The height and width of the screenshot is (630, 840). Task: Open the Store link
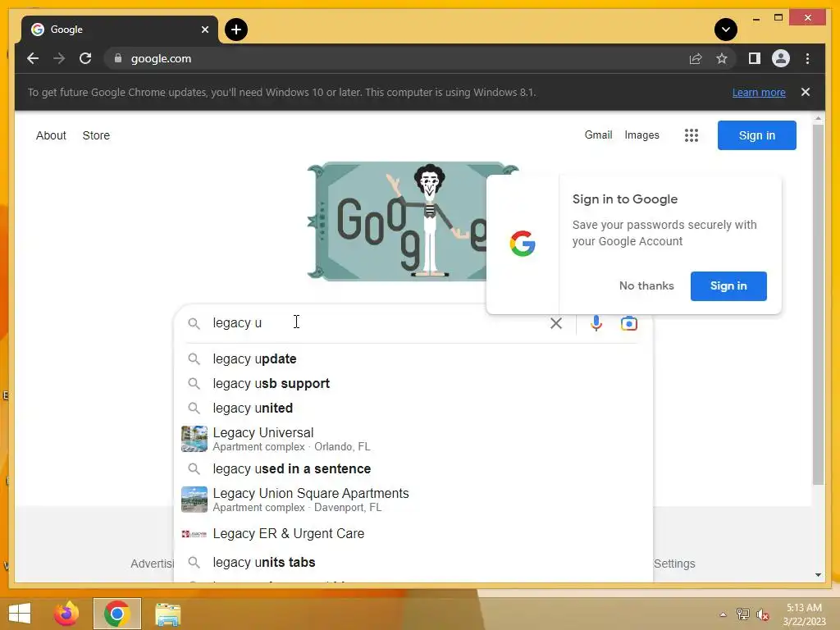click(x=96, y=135)
